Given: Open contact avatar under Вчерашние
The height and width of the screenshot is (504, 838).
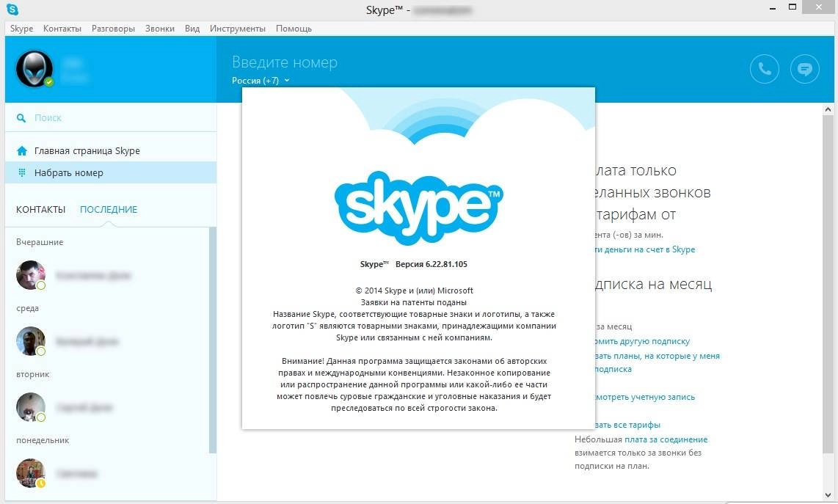Looking at the screenshot, I should (31, 275).
